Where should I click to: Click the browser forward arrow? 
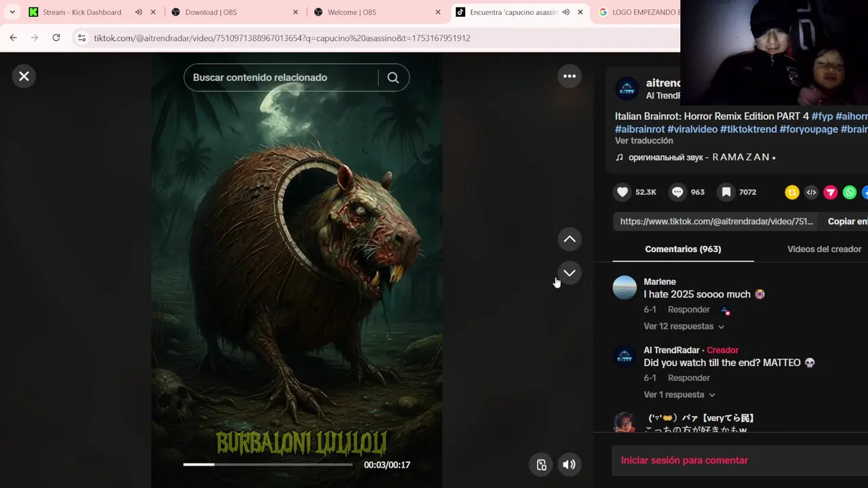click(x=35, y=38)
